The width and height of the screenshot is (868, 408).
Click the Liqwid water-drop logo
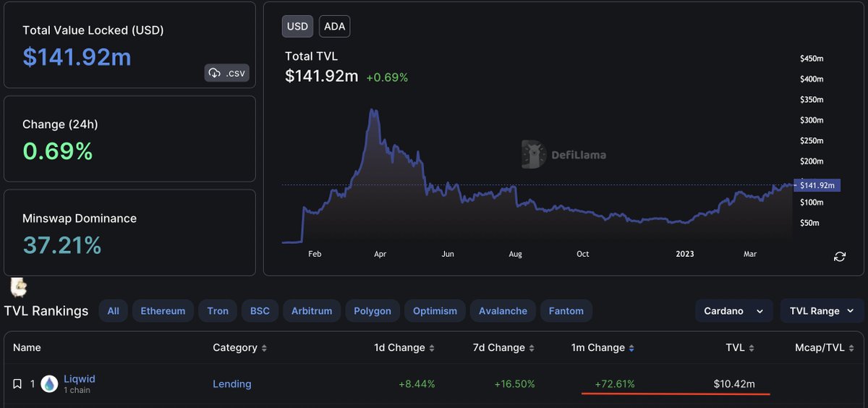49,384
